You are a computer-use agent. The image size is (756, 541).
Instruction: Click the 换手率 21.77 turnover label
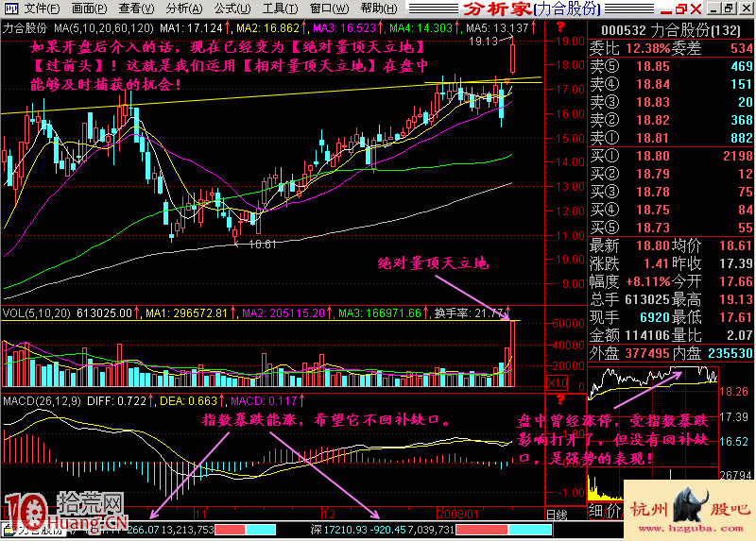(469, 313)
